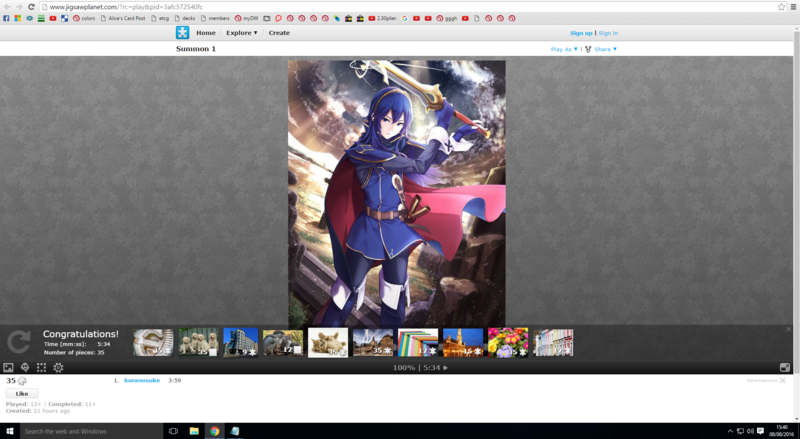Toggle the ghost image icon

coord(25,368)
